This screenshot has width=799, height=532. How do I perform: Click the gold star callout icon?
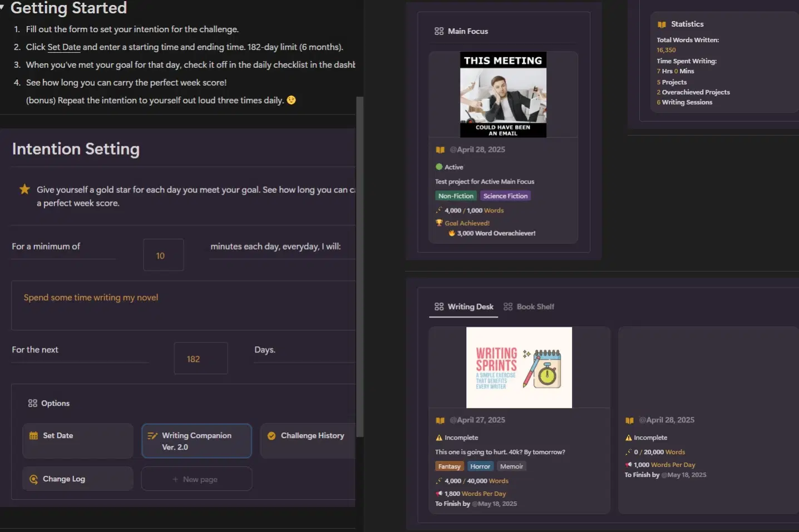tap(24, 190)
